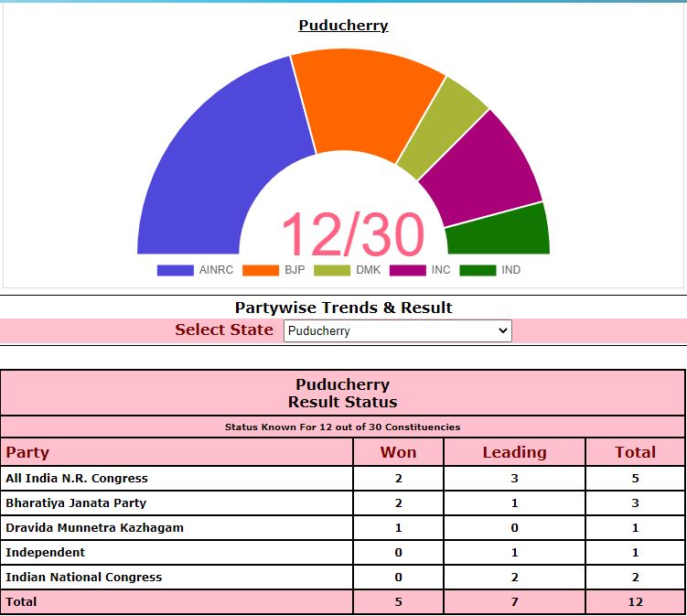Click the Independent row name
This screenshot has width=687, height=616.
[45, 553]
